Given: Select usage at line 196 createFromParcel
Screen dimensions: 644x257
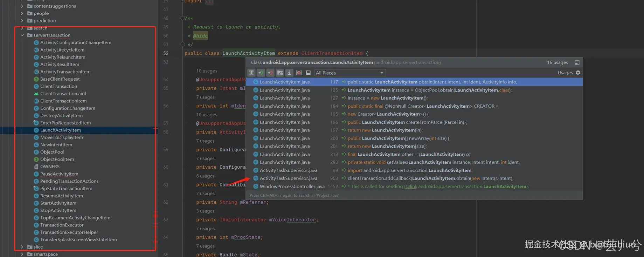Looking at the screenshot, I should point(414,122).
